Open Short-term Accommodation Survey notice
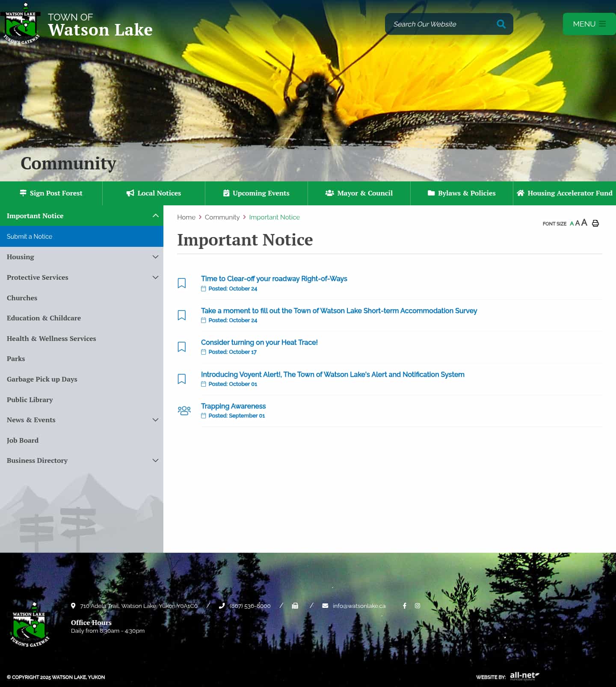The image size is (616, 687). 339,311
